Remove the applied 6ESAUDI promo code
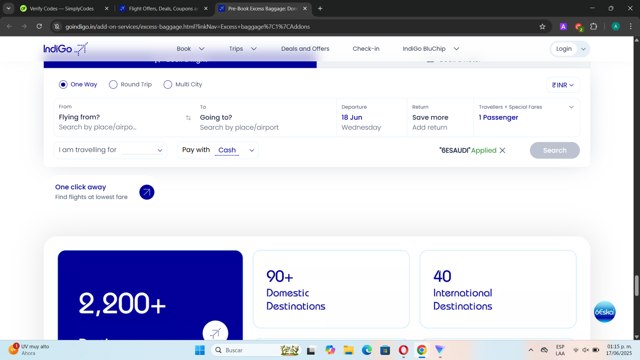The image size is (640, 360). [502, 150]
